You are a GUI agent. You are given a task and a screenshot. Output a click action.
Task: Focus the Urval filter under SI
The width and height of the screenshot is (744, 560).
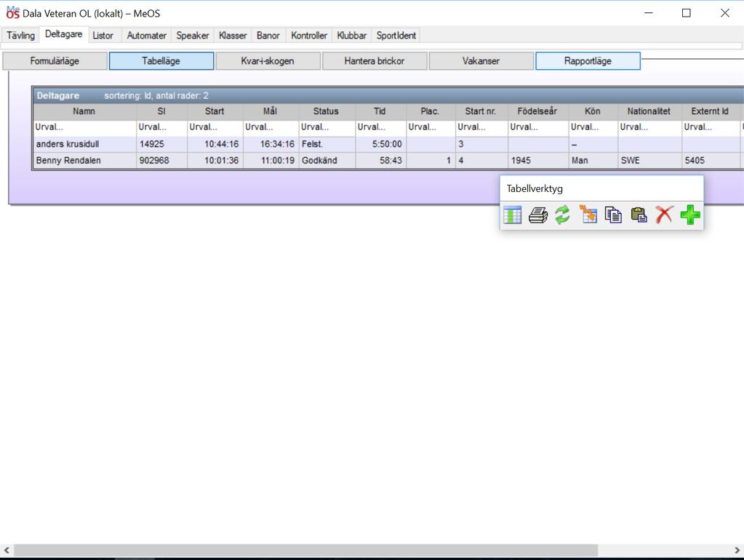point(161,128)
